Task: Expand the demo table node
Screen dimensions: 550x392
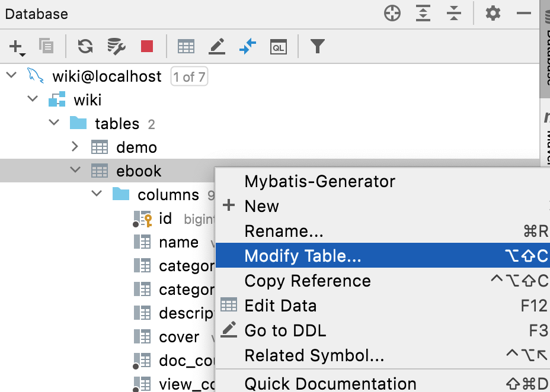Action: tap(75, 146)
